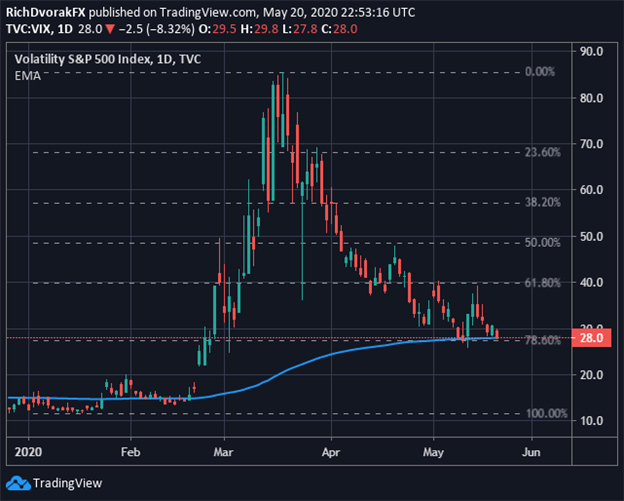Click the Jun time axis label
Viewport: 624px width, 501px height.
pos(531,452)
